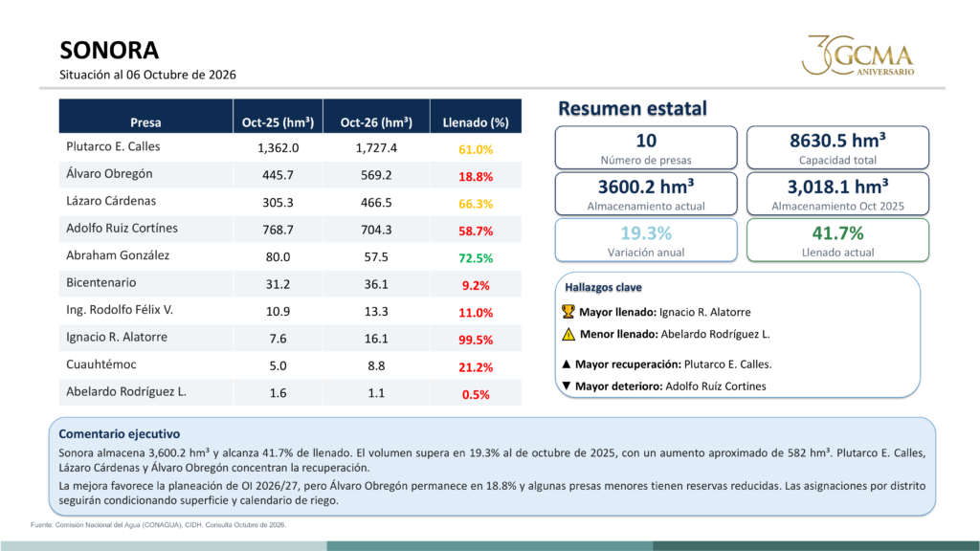Select the 'Comentario ejecutivo' heading
This screenshot has width=980, height=551.
click(120, 433)
